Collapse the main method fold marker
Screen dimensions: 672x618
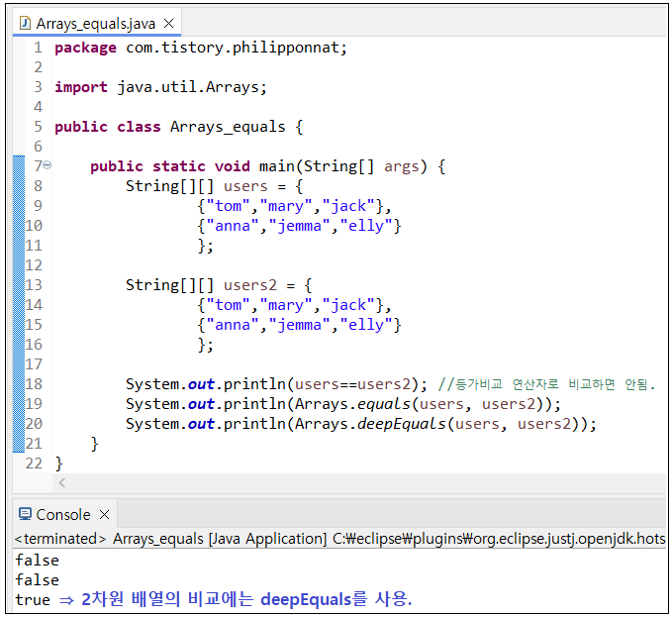pos(48,164)
